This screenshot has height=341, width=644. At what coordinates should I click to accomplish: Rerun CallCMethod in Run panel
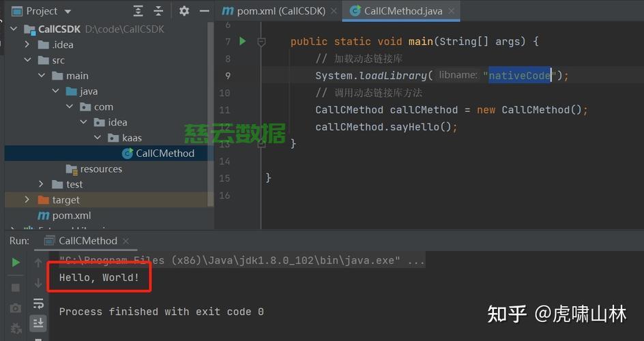click(16, 262)
